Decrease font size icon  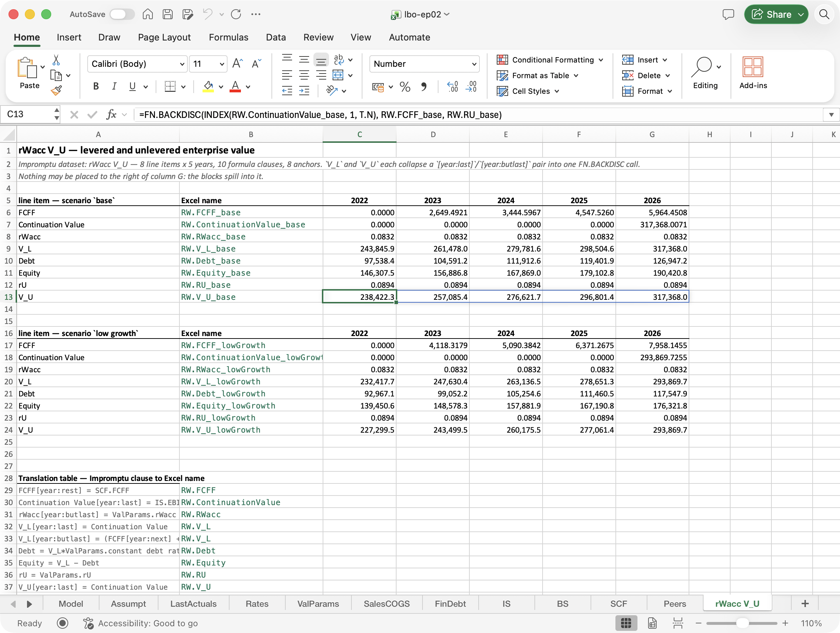click(x=256, y=64)
